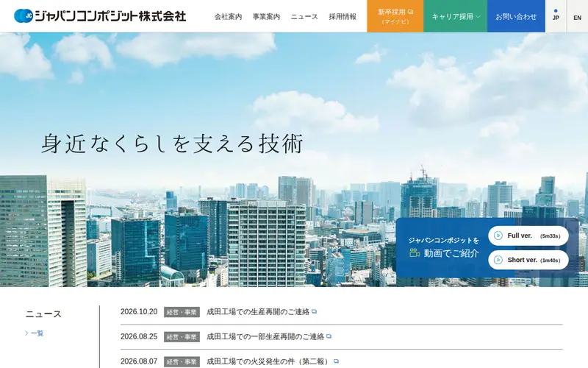
Task: Open the 会社案内 menu
Action: point(228,16)
